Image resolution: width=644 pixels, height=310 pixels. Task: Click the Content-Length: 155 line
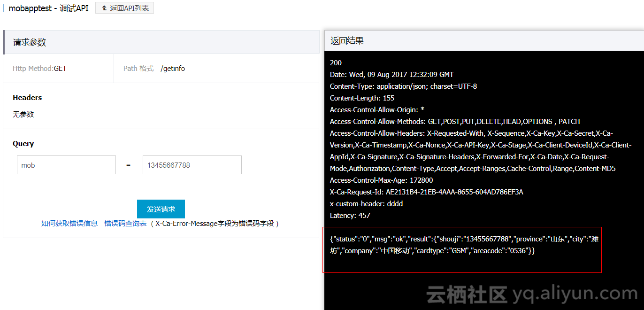362,98
